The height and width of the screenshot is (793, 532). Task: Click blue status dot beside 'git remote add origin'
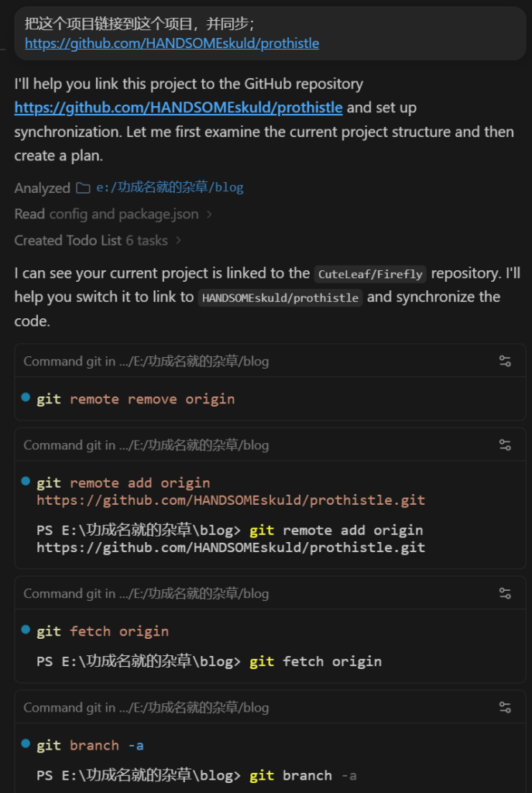click(x=26, y=481)
